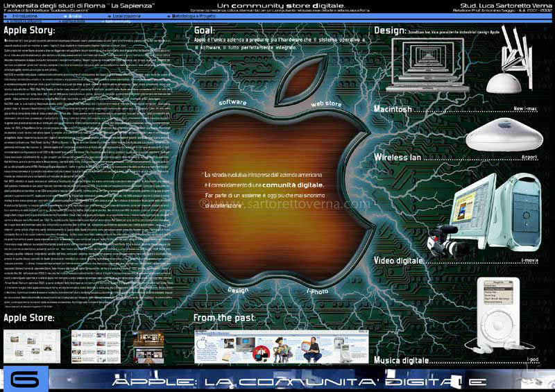
Task: Click 'Un community store digitale.' title
Action: 281,6
